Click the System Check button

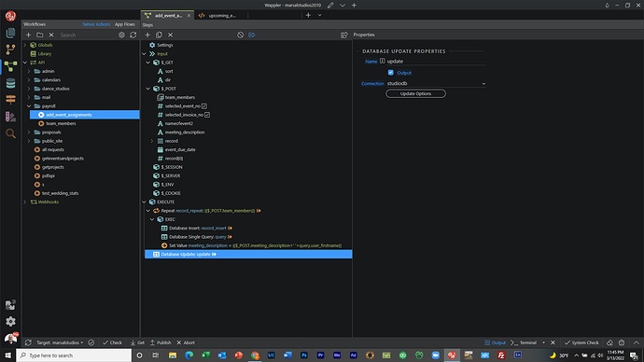click(x=581, y=342)
